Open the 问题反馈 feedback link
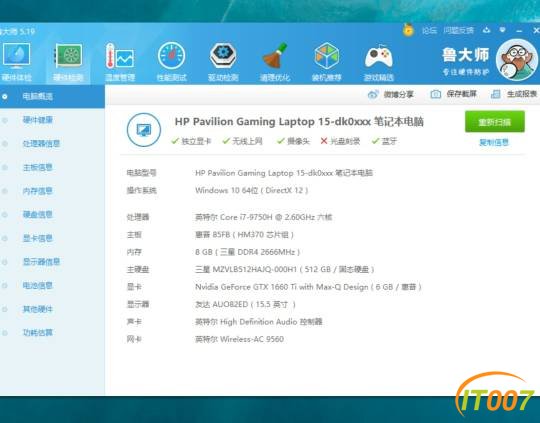This screenshot has height=423, width=540. (459, 31)
